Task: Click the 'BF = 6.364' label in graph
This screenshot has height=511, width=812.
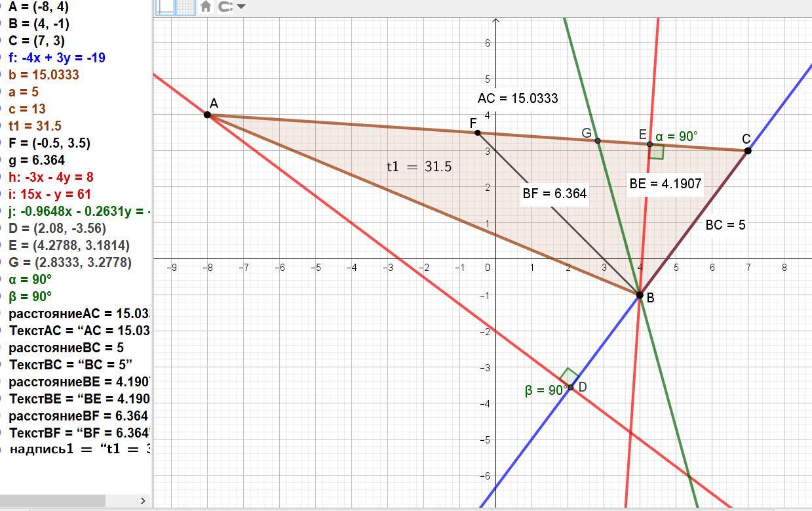Action: point(554,194)
